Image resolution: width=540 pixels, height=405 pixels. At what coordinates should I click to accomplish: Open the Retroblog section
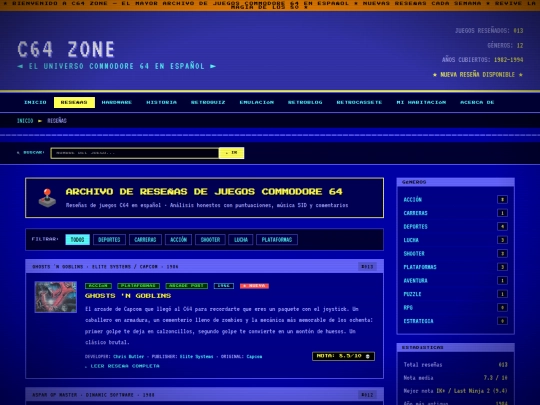coord(305,102)
